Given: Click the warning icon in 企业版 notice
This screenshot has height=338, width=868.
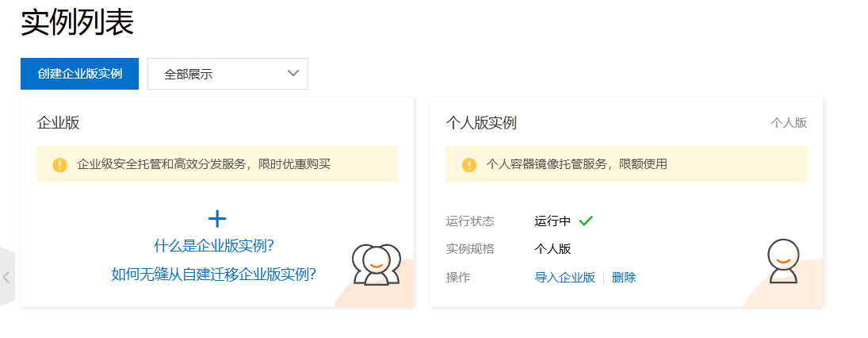Looking at the screenshot, I should pos(59,164).
